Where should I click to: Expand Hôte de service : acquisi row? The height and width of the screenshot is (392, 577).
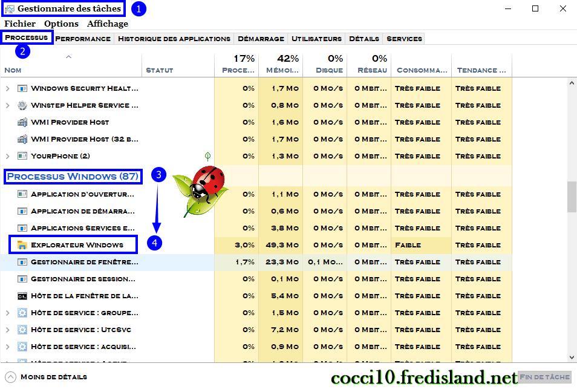[8, 347]
